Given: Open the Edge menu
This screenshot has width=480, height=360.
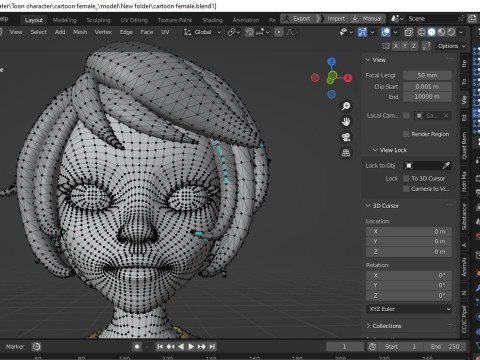Looking at the screenshot, I should 126,32.
